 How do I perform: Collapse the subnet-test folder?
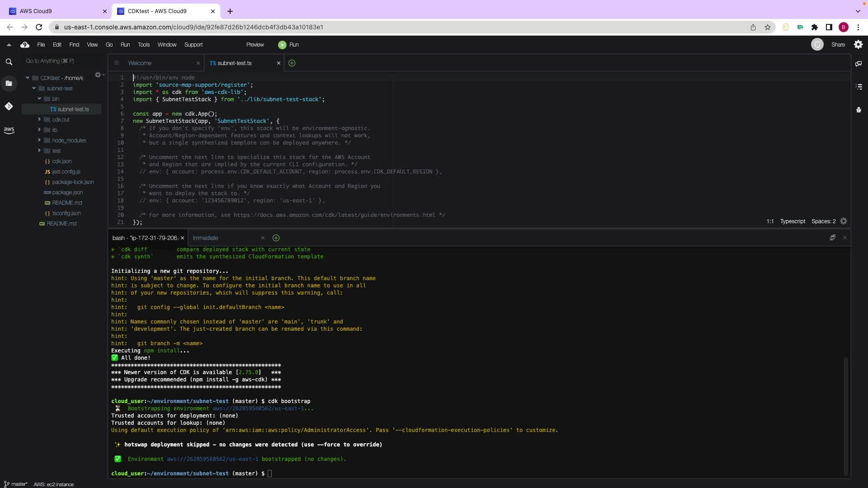pos(34,89)
